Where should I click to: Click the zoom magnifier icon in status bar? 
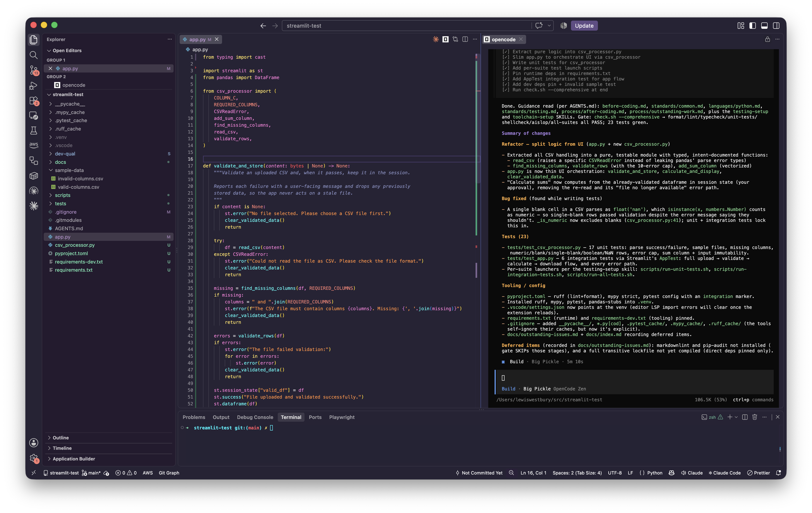(512, 473)
